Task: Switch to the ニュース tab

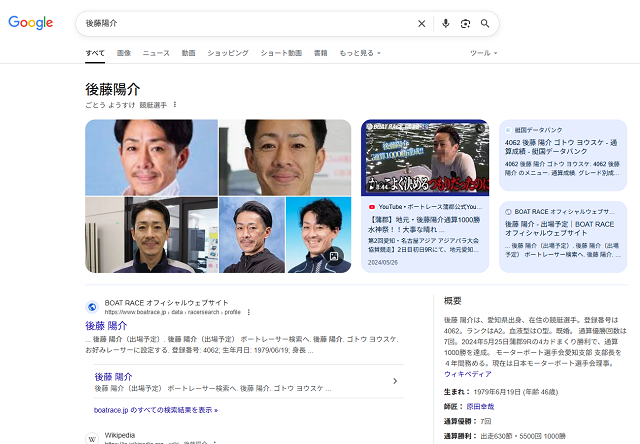Action: click(x=156, y=53)
